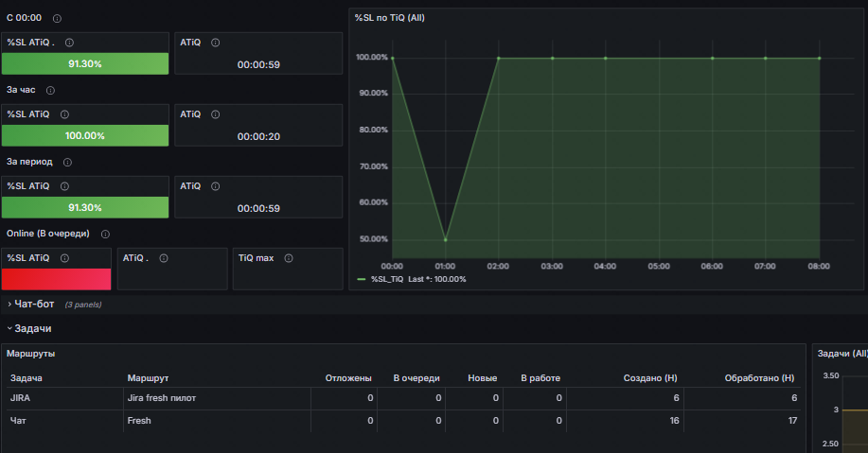Toggle %SL_TiQ series in chart legend
The height and width of the screenshot is (453, 868).
pyautogui.click(x=387, y=279)
